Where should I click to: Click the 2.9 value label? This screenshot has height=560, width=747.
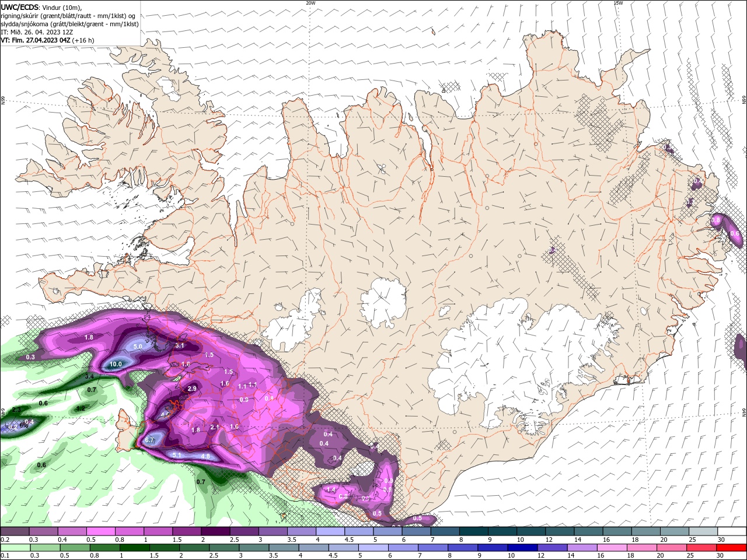tap(191, 388)
